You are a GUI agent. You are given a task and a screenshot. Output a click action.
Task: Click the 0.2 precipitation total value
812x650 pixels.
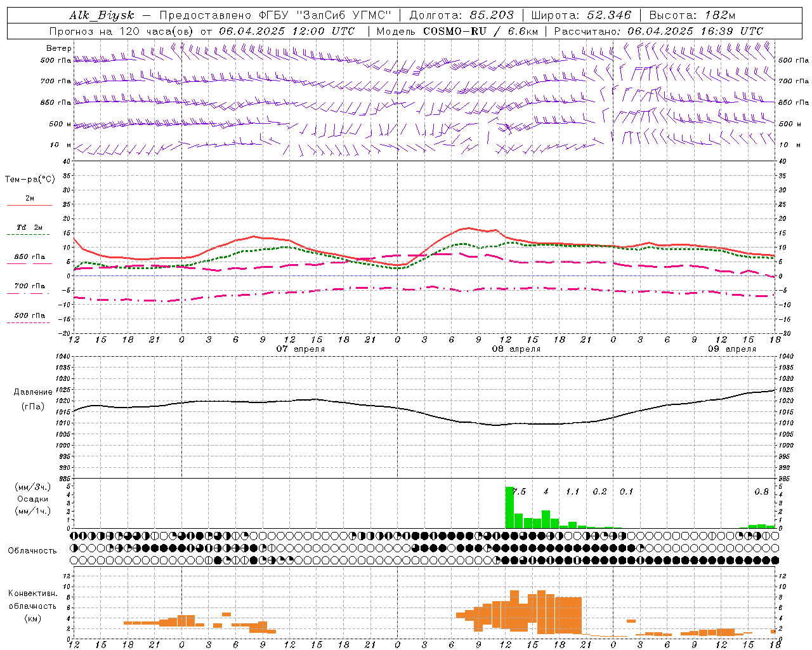tap(599, 492)
